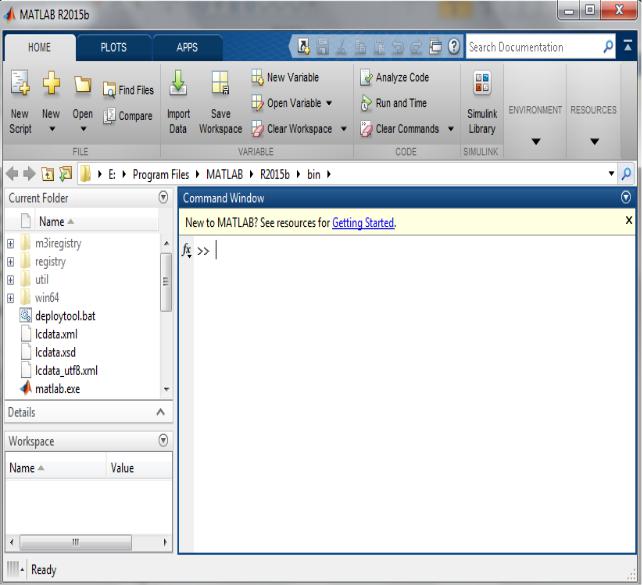This screenshot has height=585, width=642.
Task: Click Clear Commands
Action: click(x=399, y=129)
